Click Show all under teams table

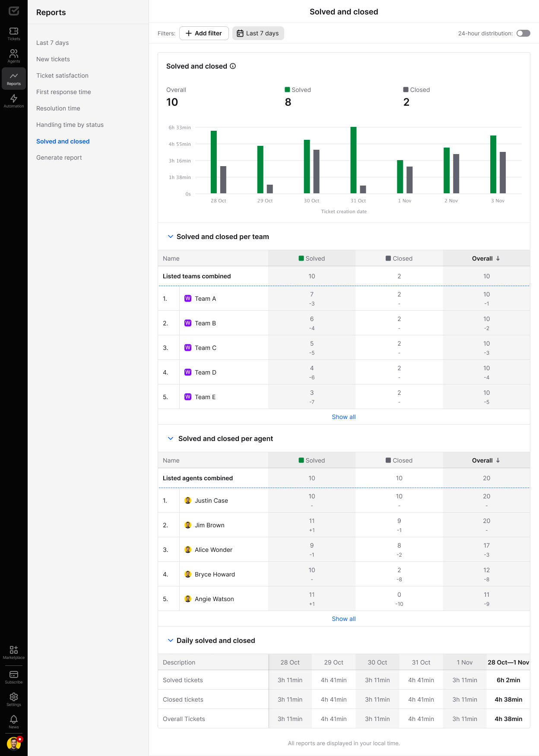tap(344, 417)
